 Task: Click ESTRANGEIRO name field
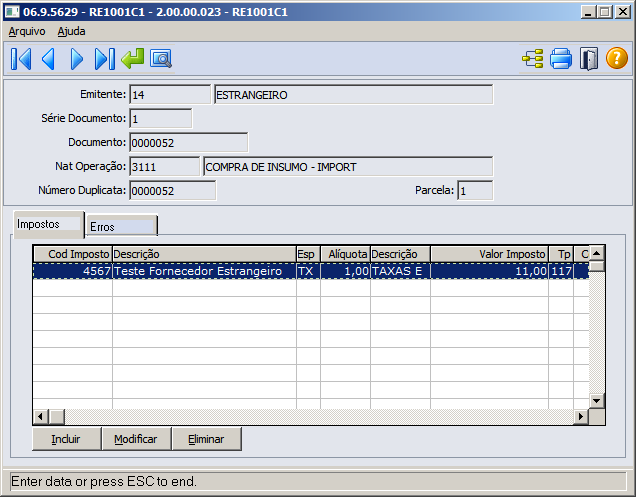pos(353,95)
